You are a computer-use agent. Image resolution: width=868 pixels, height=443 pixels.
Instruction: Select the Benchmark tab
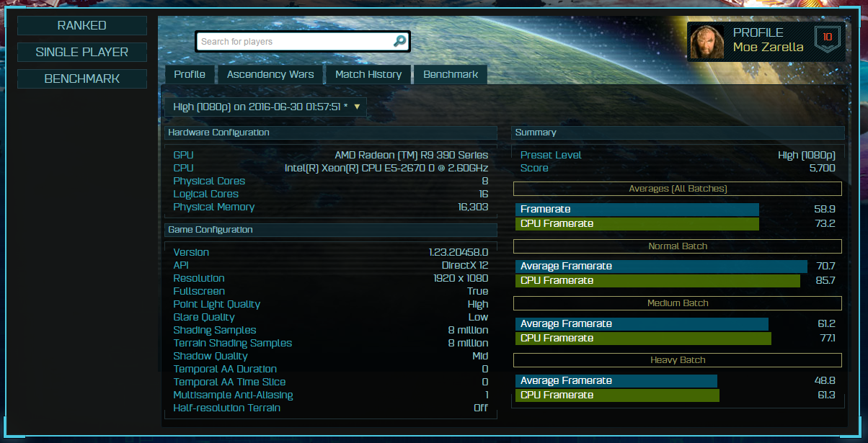click(451, 74)
